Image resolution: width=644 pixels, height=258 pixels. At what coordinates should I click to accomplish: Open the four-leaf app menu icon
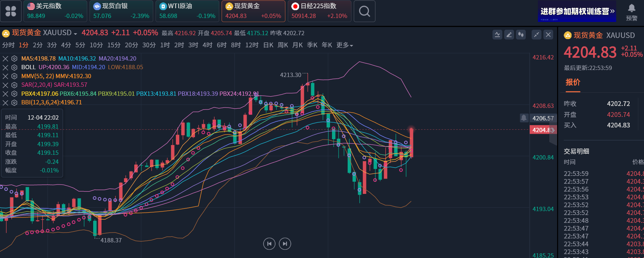(11, 11)
